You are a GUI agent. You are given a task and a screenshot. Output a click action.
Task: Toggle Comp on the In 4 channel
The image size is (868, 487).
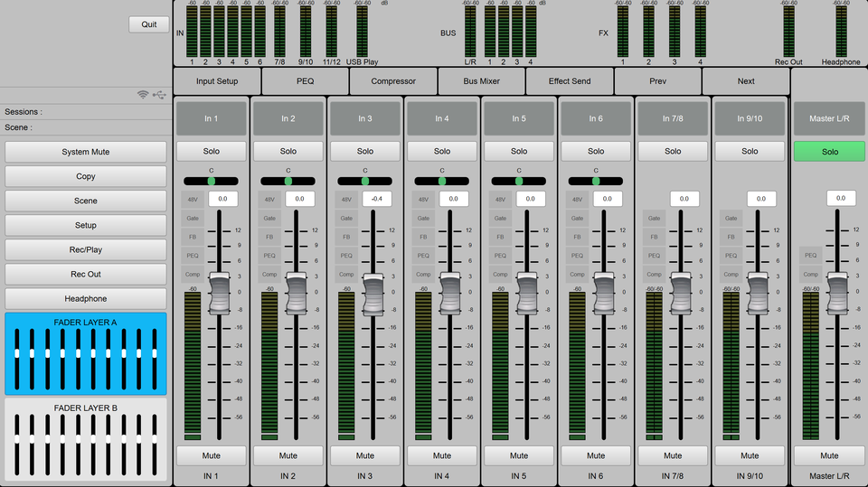click(423, 274)
